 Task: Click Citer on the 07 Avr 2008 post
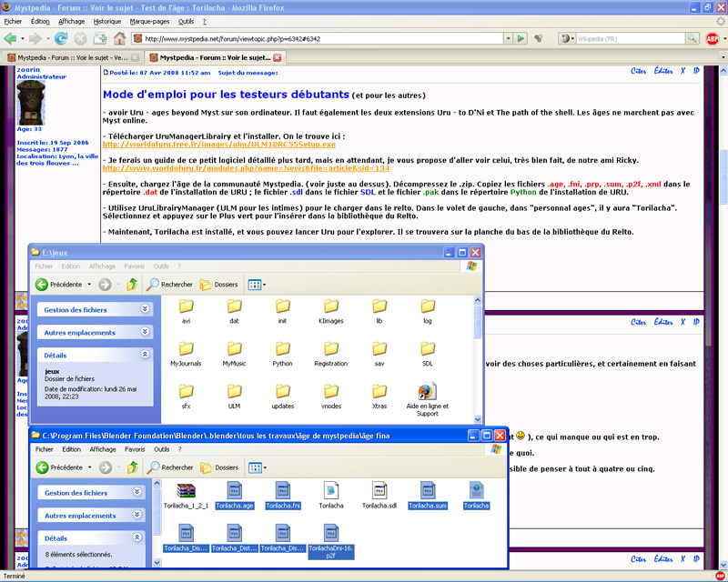(x=639, y=71)
